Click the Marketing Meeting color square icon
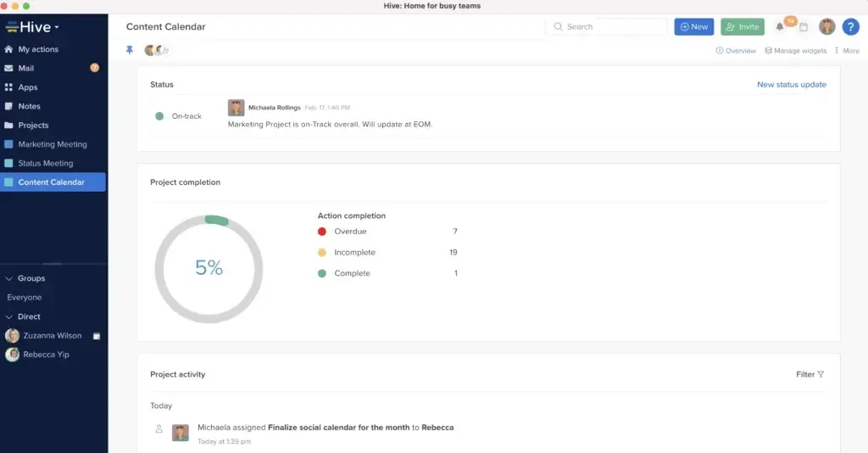This screenshot has height=453, width=868. (x=8, y=144)
